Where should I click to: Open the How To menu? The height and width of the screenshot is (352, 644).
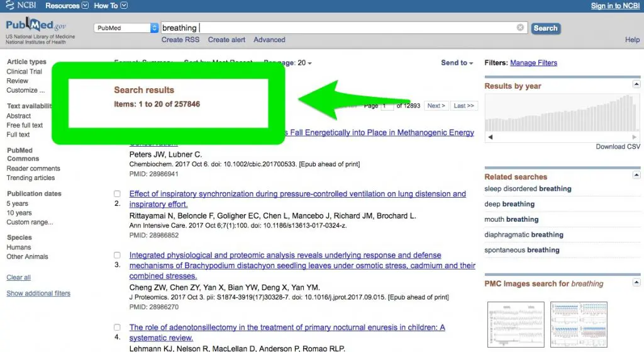pyautogui.click(x=110, y=6)
